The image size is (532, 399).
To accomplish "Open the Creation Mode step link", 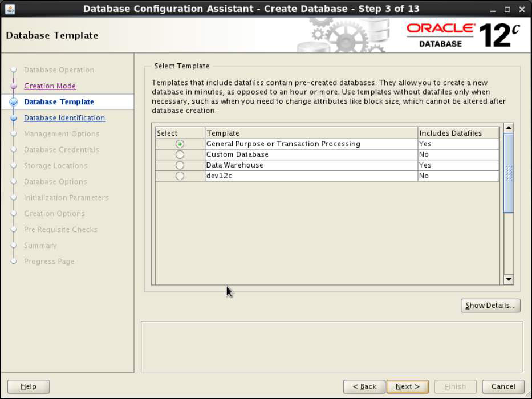I will (x=50, y=86).
